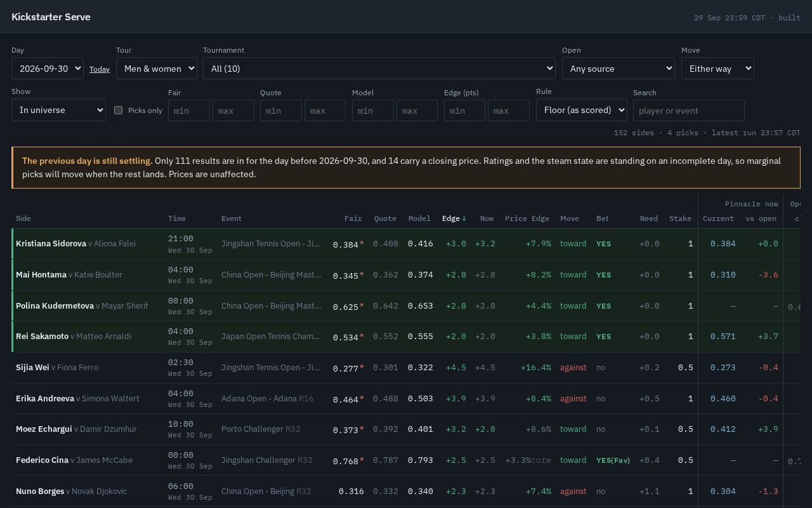Select the Mai Hontama side name
The width and height of the screenshot is (812, 508).
[x=41, y=275]
